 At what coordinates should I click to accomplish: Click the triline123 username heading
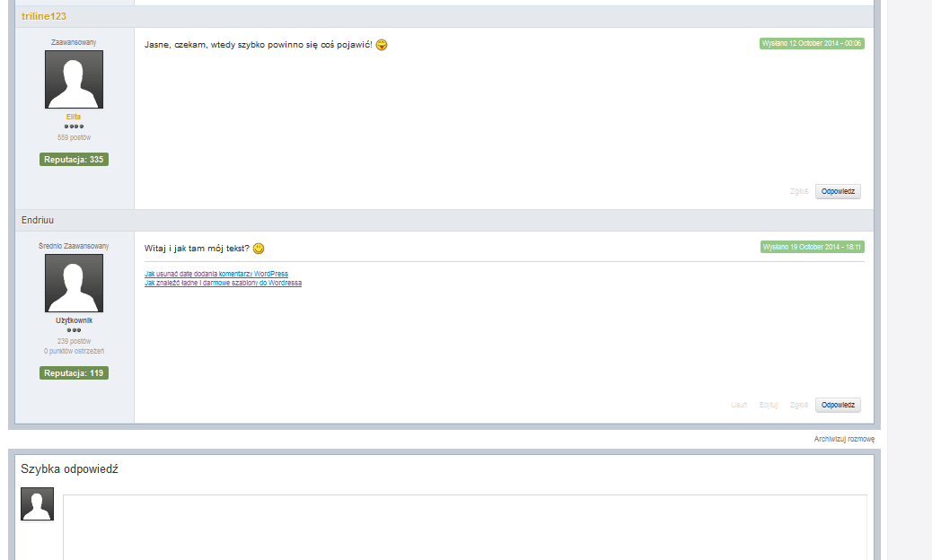[44, 16]
